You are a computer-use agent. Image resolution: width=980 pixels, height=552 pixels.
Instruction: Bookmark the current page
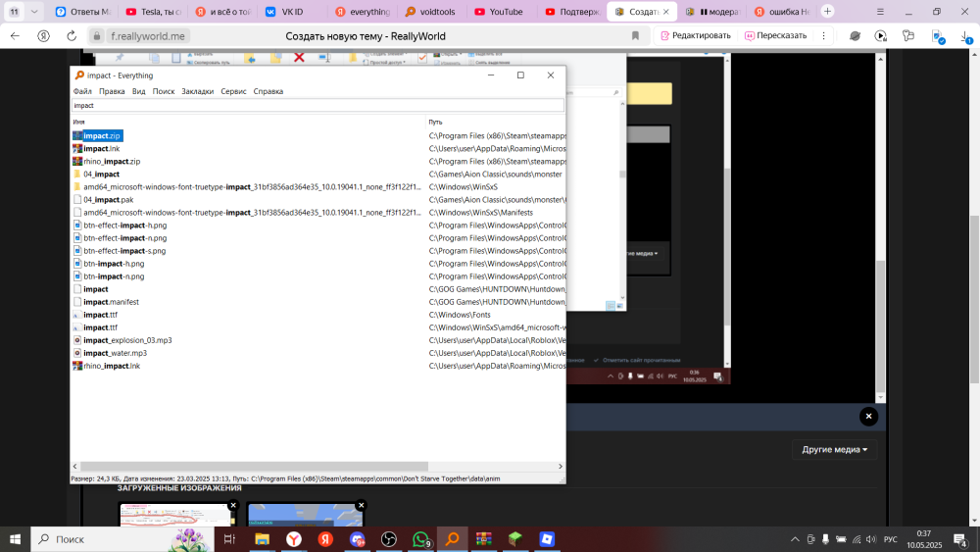pos(636,36)
